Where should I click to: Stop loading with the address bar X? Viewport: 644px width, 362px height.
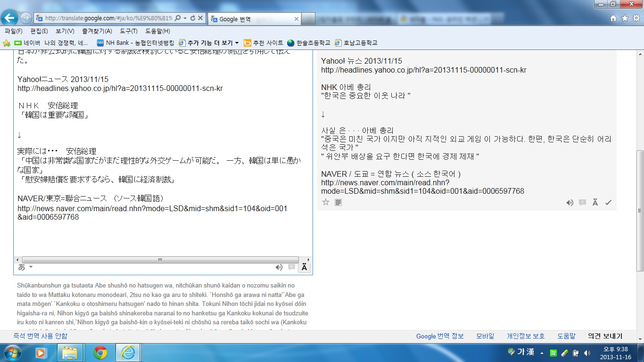pos(200,18)
